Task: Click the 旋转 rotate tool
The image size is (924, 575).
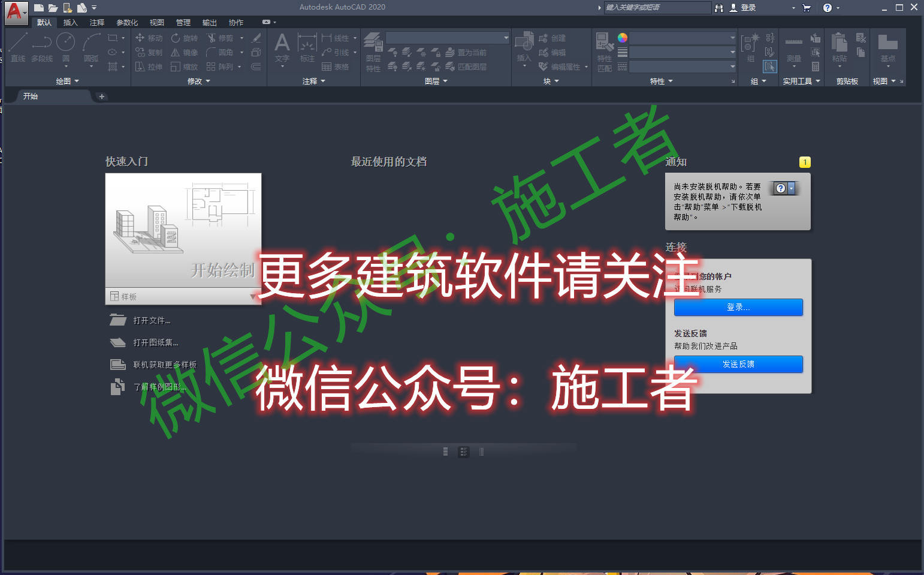Action: [x=185, y=38]
